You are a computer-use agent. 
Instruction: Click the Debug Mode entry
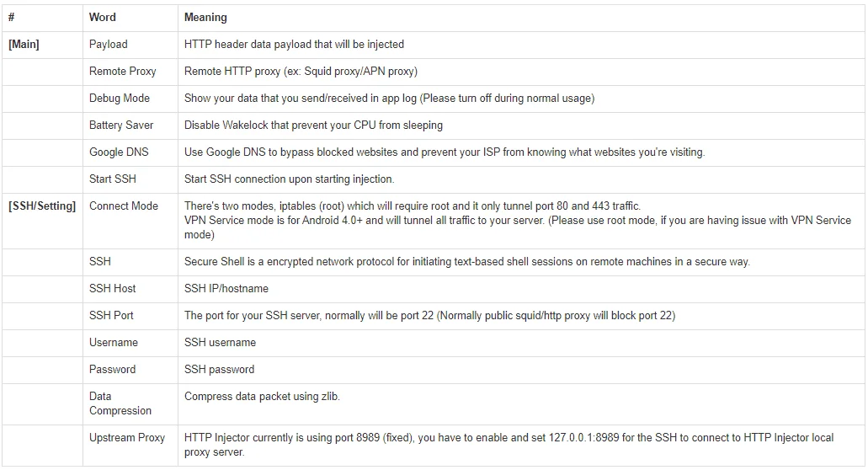[x=119, y=98]
